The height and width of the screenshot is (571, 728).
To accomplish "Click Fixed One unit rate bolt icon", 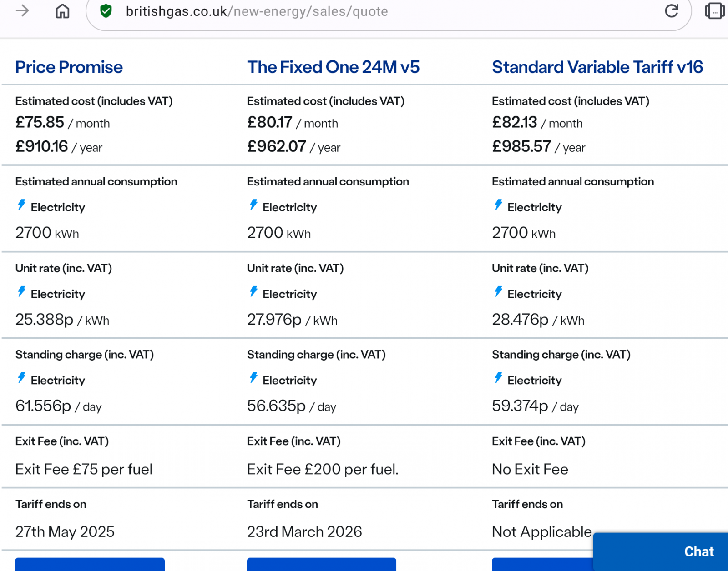I will point(253,292).
